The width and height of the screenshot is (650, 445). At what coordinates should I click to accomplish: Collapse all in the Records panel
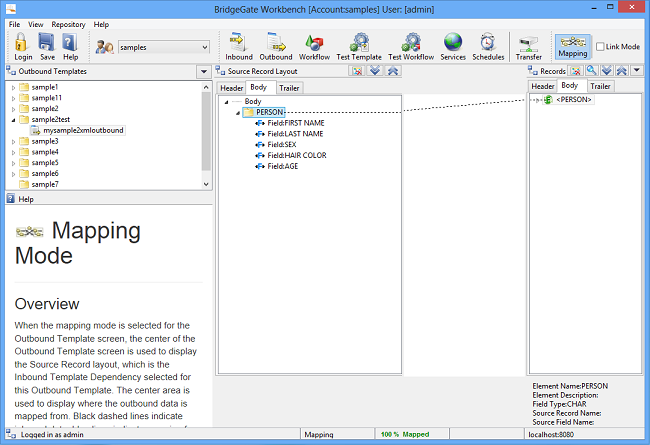point(621,71)
